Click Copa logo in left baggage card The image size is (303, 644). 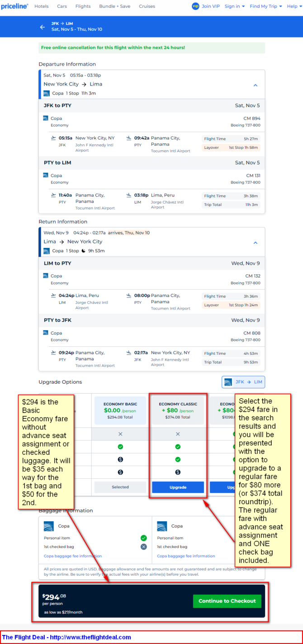point(49,526)
